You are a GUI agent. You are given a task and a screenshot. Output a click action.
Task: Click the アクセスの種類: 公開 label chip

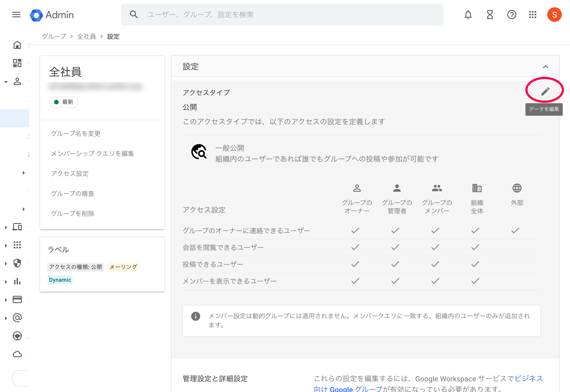pyautogui.click(x=76, y=267)
